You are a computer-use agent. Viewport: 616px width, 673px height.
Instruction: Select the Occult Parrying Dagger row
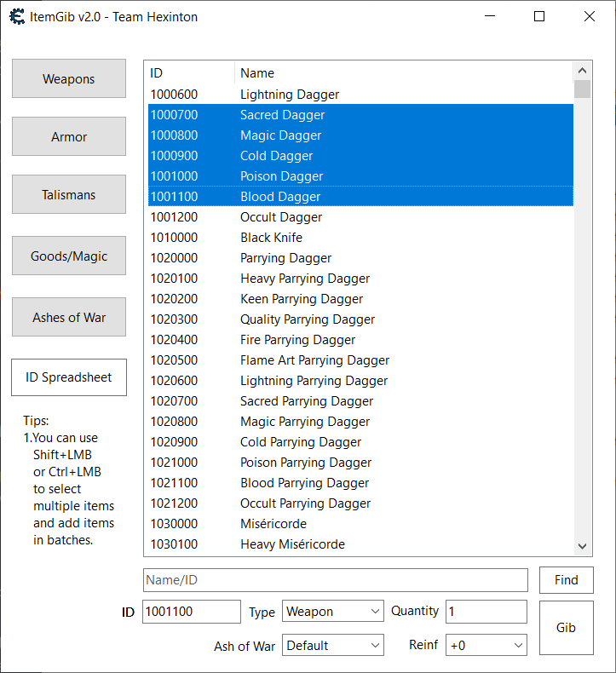pyautogui.click(x=360, y=503)
